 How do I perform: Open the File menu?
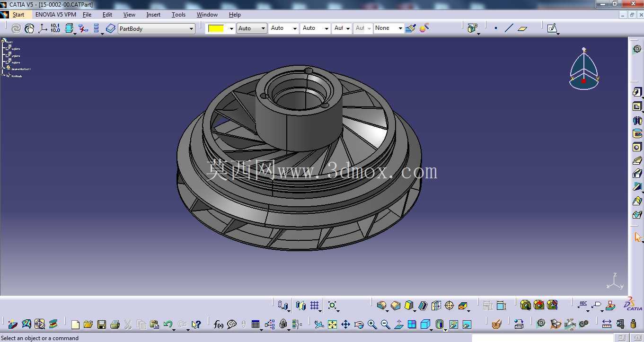(87, 15)
